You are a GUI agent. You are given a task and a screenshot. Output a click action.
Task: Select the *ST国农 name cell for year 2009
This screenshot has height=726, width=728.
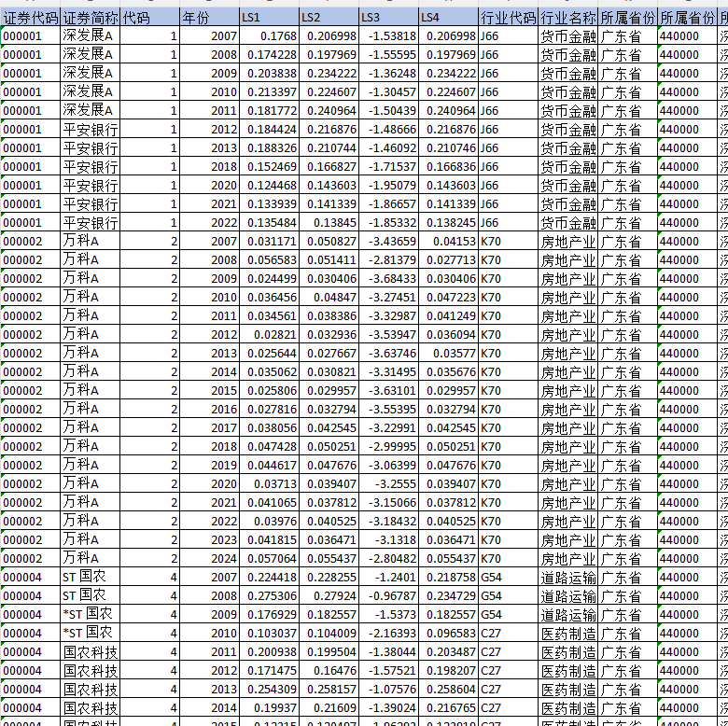point(90,615)
